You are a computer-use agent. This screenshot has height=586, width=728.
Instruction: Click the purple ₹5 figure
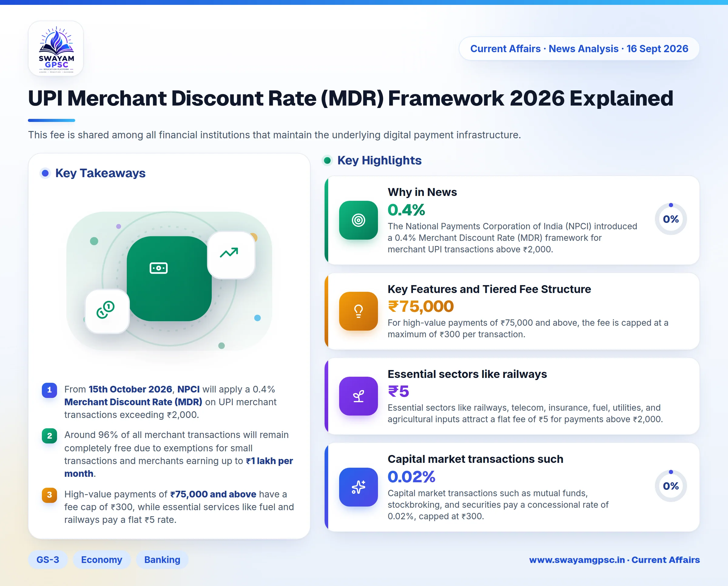click(x=399, y=391)
